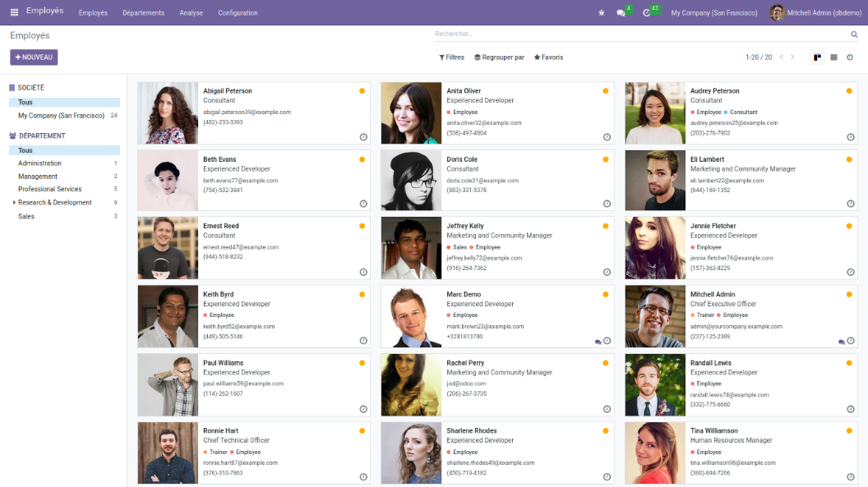Click the Rechercher search field
Image resolution: width=868 pixels, height=487 pixels.
click(x=641, y=34)
